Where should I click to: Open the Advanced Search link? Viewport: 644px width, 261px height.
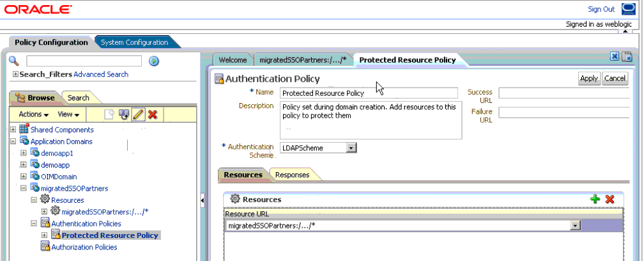pos(101,74)
